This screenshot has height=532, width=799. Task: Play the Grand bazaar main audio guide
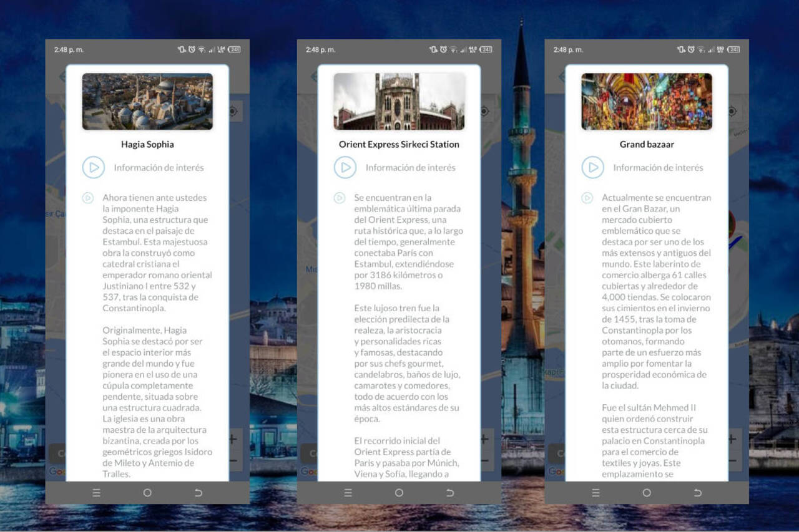(x=593, y=167)
